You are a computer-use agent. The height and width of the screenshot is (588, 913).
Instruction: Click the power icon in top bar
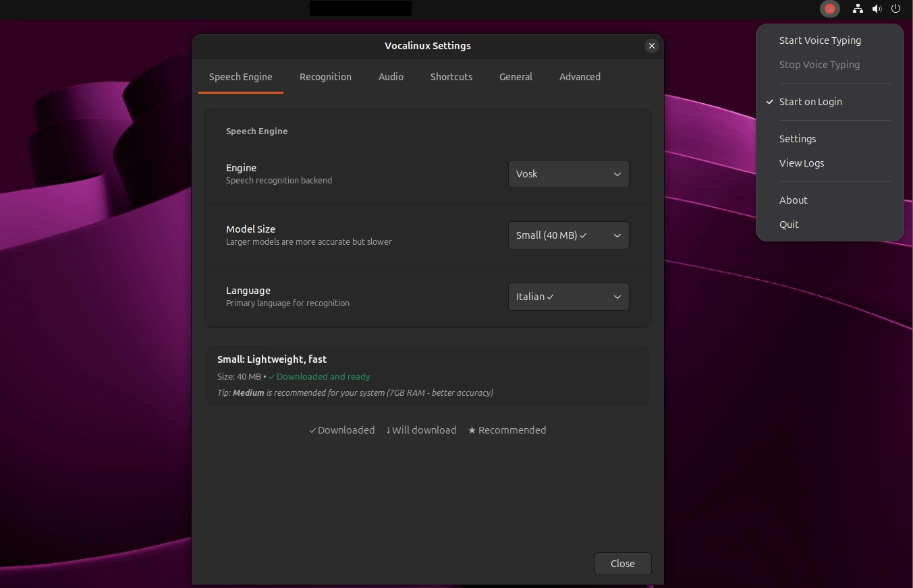(895, 9)
